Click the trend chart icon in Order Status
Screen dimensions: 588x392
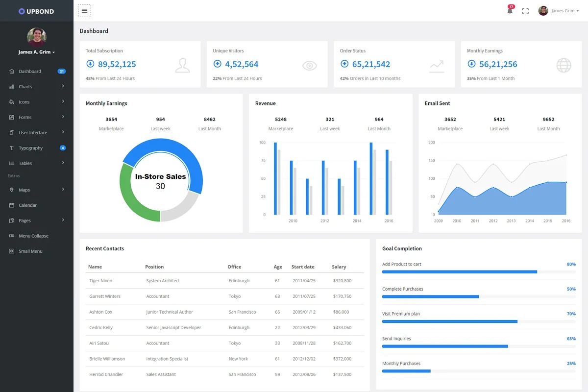click(437, 66)
